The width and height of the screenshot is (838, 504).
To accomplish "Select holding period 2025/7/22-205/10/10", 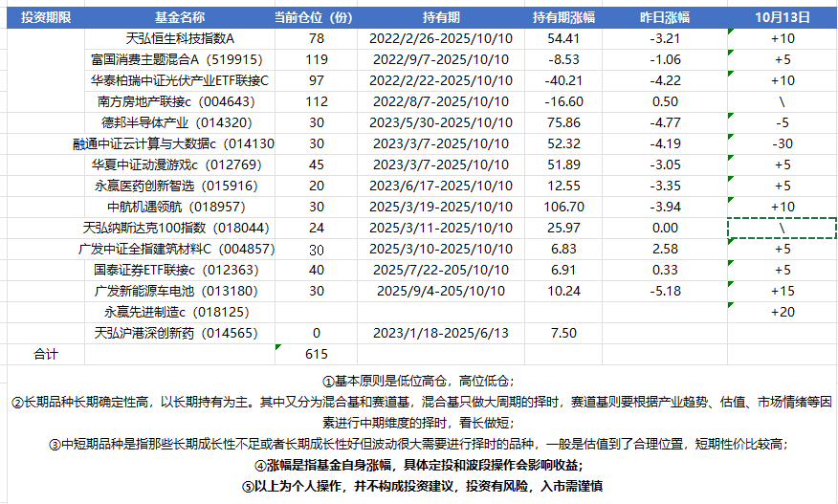I will point(441,270).
